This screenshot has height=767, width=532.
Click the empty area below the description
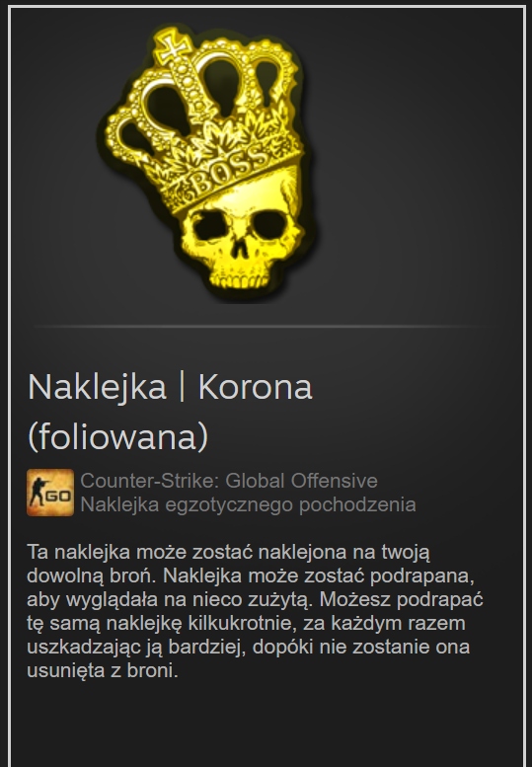(266, 724)
